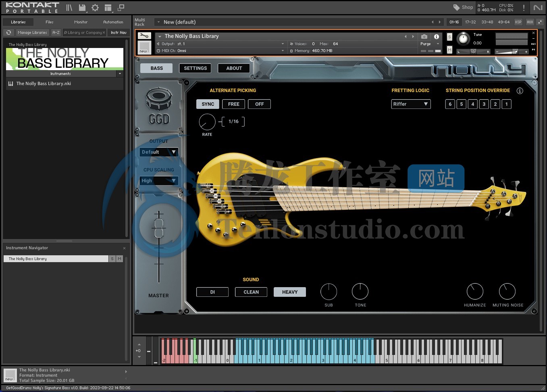
Task: Shift keyboard octave down arrow
Action: 139,357
